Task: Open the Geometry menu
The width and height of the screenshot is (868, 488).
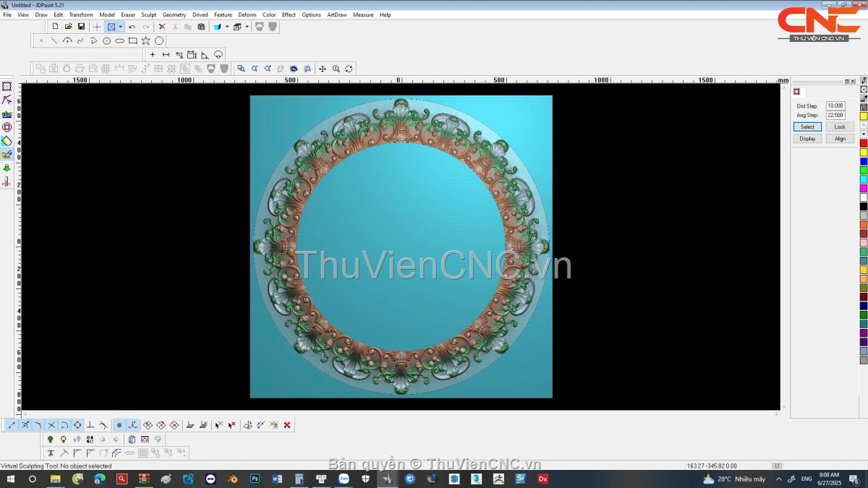Action: pos(174,14)
